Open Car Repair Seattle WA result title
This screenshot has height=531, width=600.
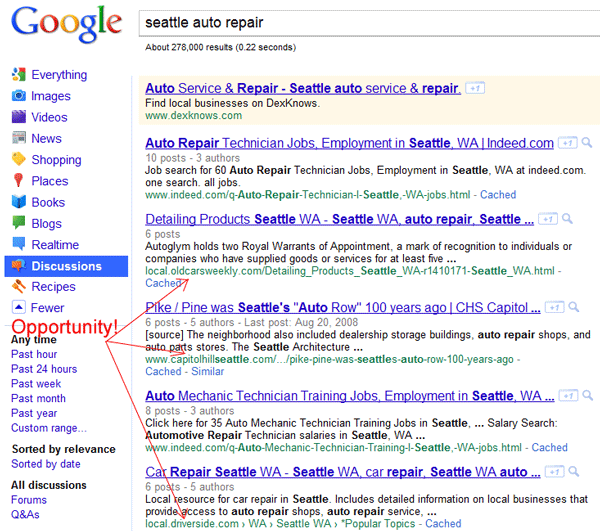tap(343, 472)
